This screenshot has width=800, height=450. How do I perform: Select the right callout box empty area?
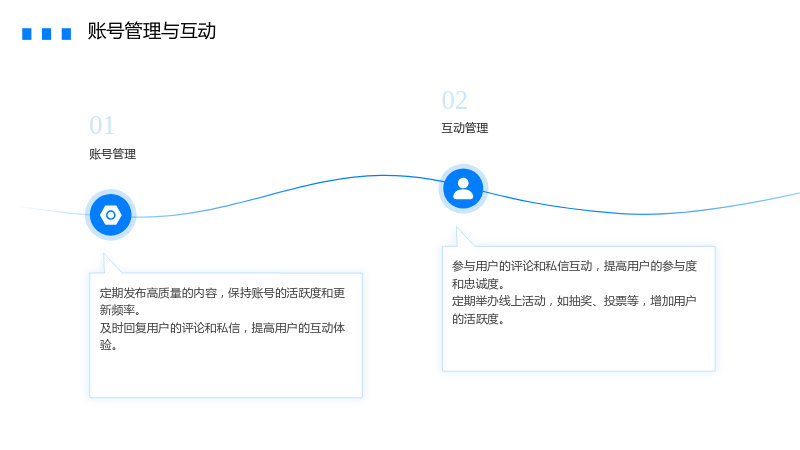pos(579,348)
